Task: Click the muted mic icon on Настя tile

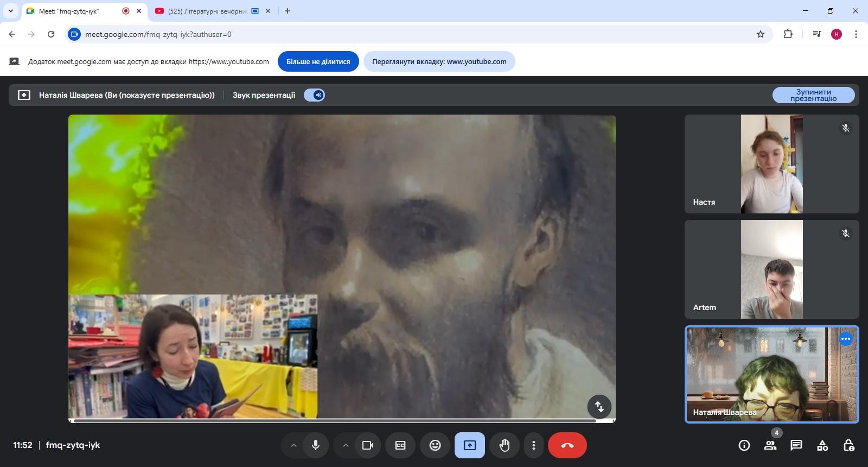Action: coord(846,128)
